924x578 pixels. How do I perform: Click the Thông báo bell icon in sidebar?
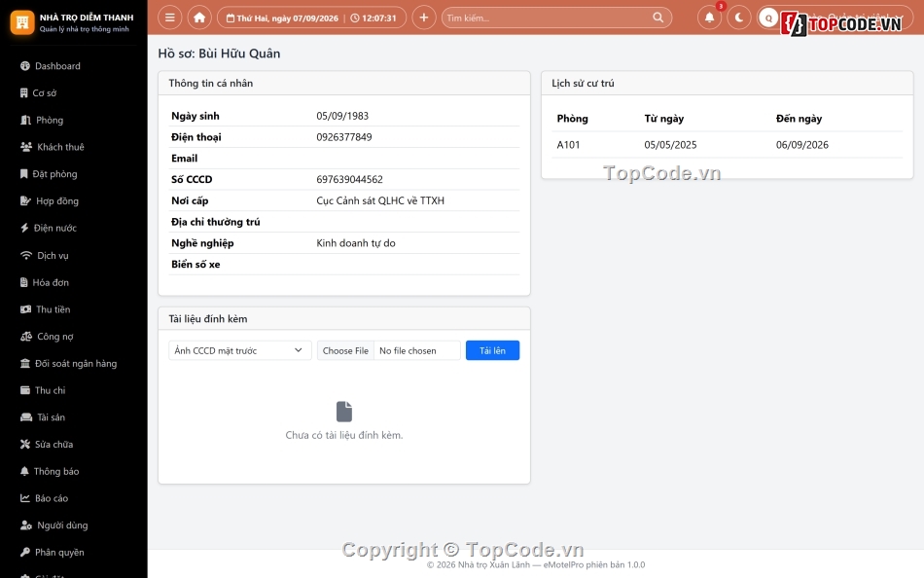(24, 471)
